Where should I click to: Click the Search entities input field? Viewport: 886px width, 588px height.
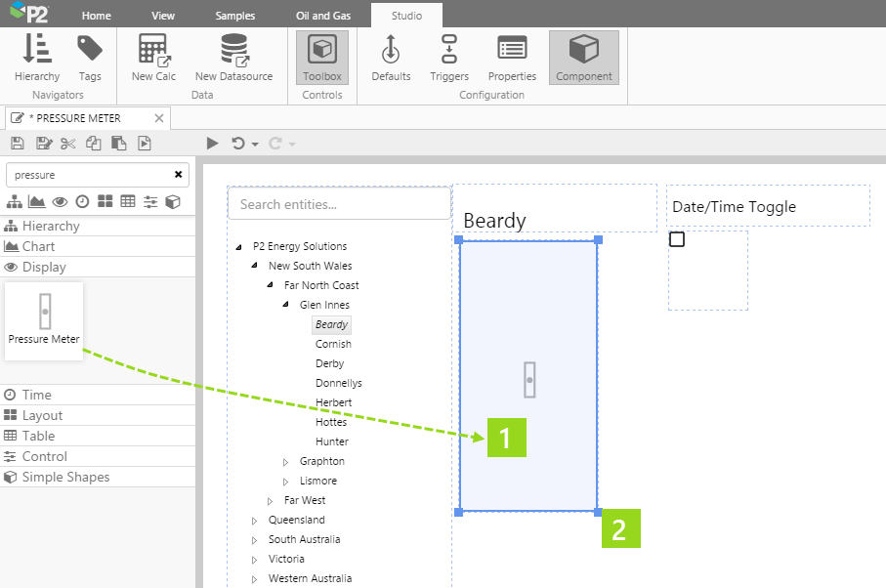[339, 204]
